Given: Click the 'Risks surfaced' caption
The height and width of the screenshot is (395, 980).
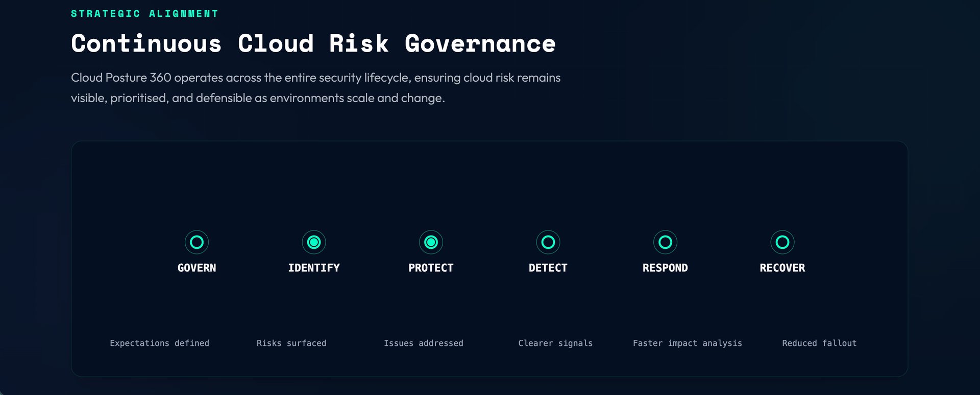Looking at the screenshot, I should pos(291,343).
